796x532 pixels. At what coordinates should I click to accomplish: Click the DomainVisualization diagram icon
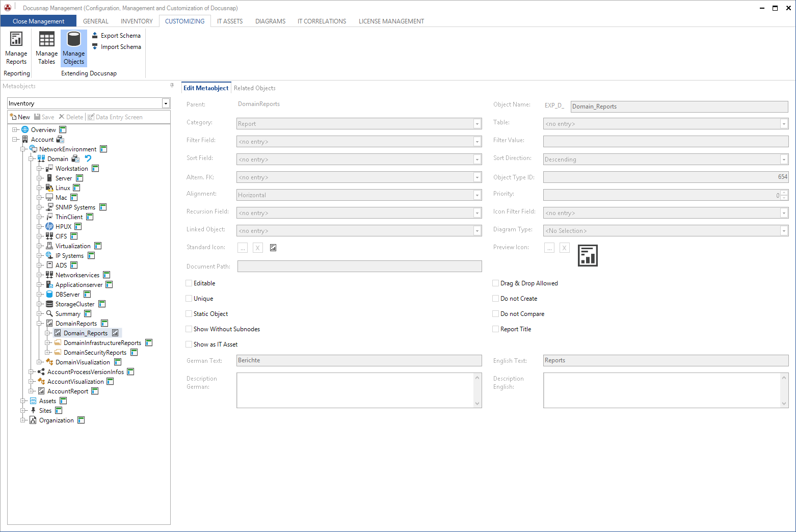point(49,362)
